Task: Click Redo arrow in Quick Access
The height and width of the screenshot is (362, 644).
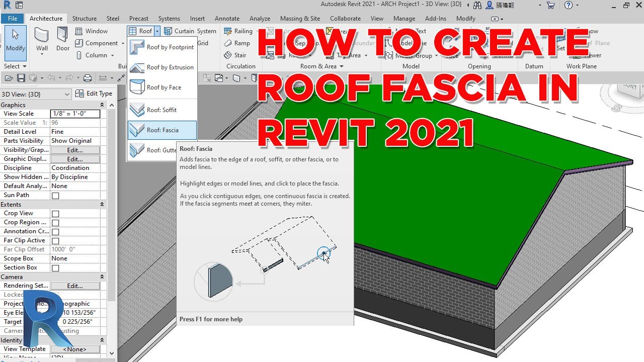Action: pos(69,78)
